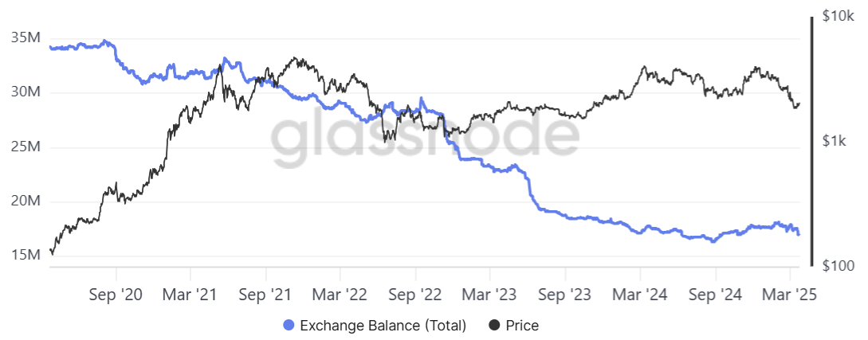Viewport: 868px width, 340px height.
Task: Click the Mar '24 x-axis label
Action: [x=641, y=295]
